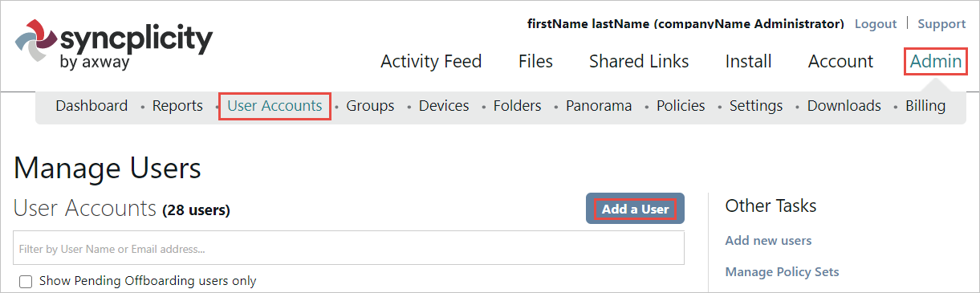Focus the user name or email filter field
Viewport: 980px width, 293px height.
tap(348, 248)
